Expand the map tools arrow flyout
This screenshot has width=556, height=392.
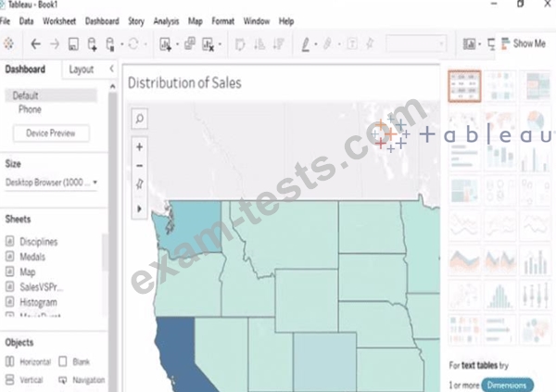(x=139, y=209)
